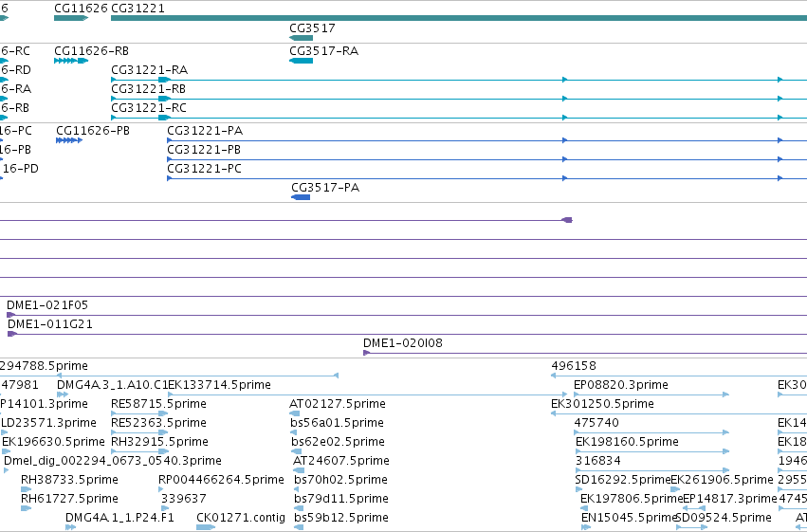
Task: Select EST EN15045.5prime
Action: click(629, 518)
